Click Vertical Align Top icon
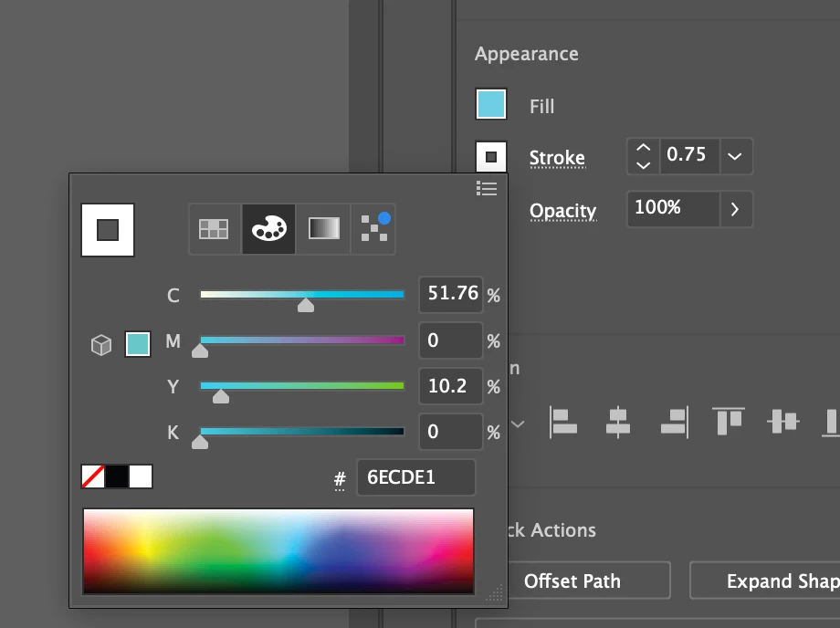Viewport: 840px width, 628px height. tap(729, 422)
